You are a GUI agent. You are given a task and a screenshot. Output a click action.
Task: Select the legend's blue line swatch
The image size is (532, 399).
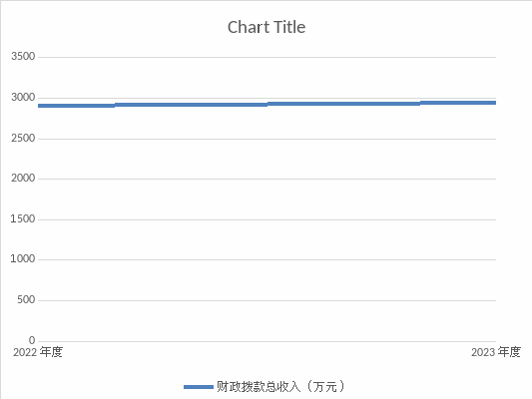[x=199, y=387]
